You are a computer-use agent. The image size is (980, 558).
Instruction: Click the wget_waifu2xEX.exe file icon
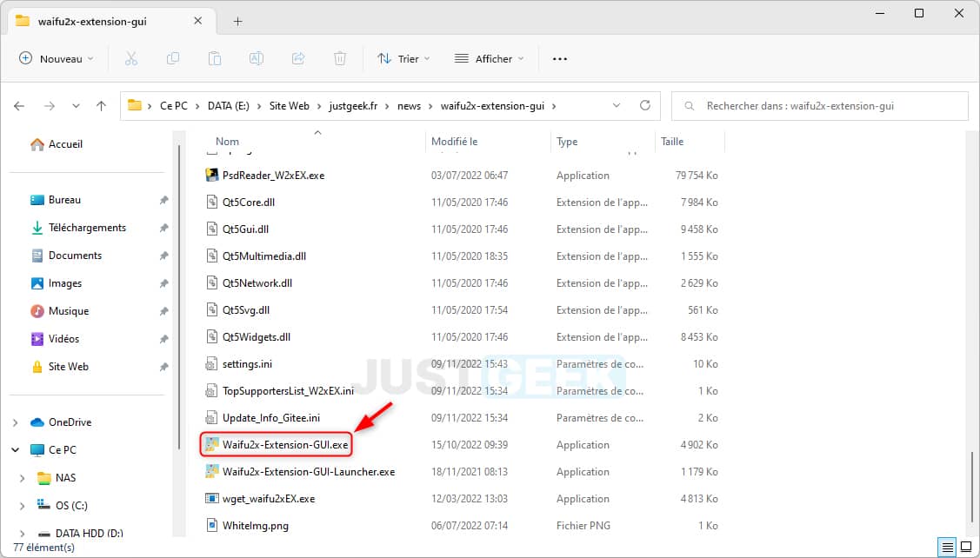(212, 499)
